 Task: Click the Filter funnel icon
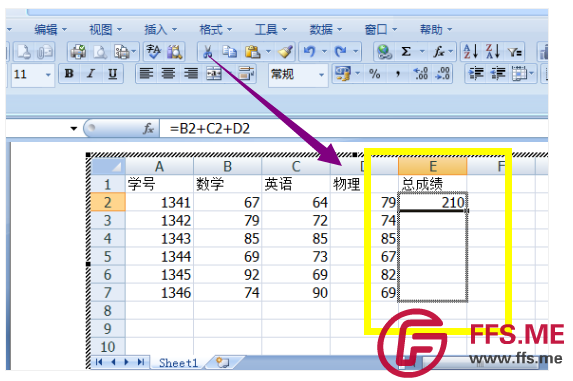pyautogui.click(x=515, y=52)
